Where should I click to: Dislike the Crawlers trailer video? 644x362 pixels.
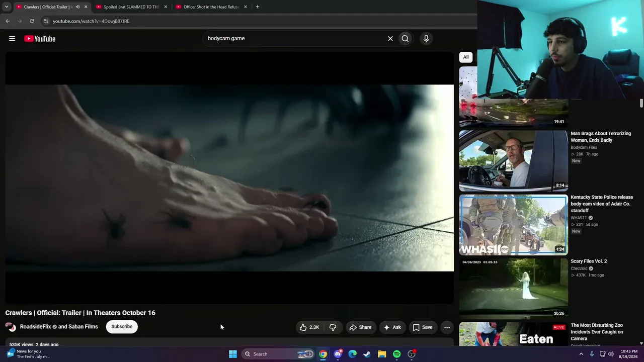[x=333, y=327]
